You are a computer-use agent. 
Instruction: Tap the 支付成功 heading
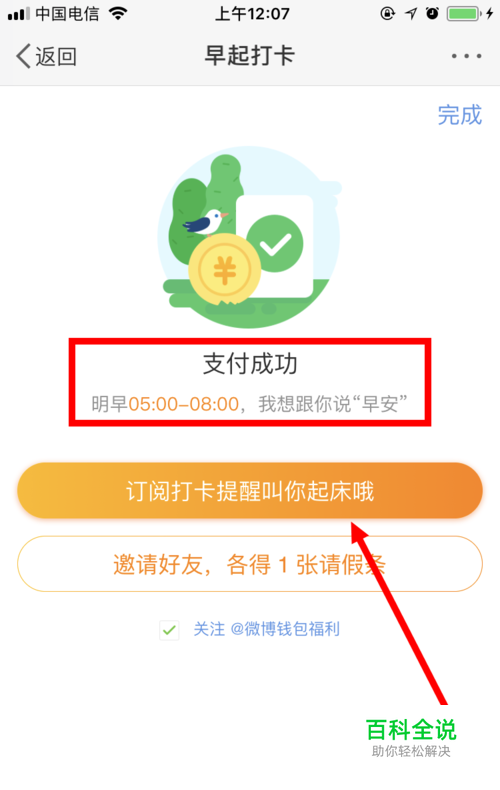tap(250, 364)
